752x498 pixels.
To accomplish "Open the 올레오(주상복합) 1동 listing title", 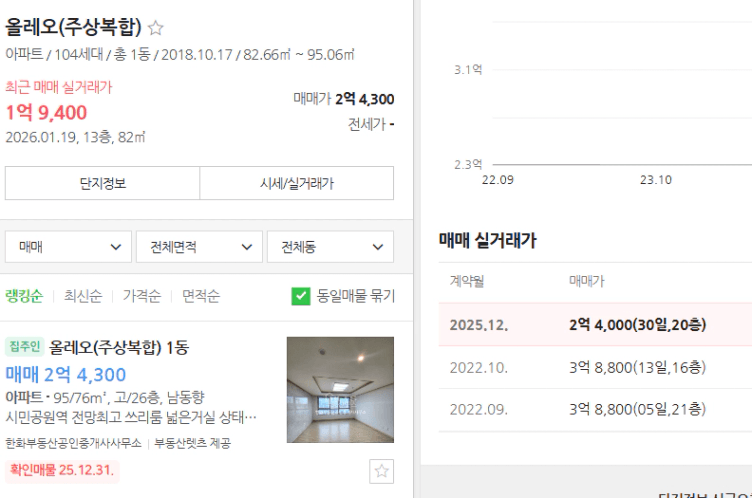I will pos(119,347).
